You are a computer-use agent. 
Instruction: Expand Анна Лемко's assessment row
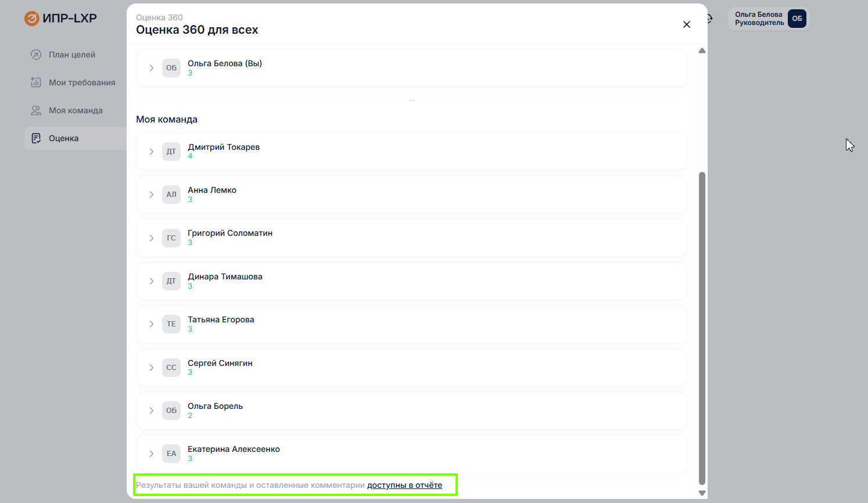(151, 195)
